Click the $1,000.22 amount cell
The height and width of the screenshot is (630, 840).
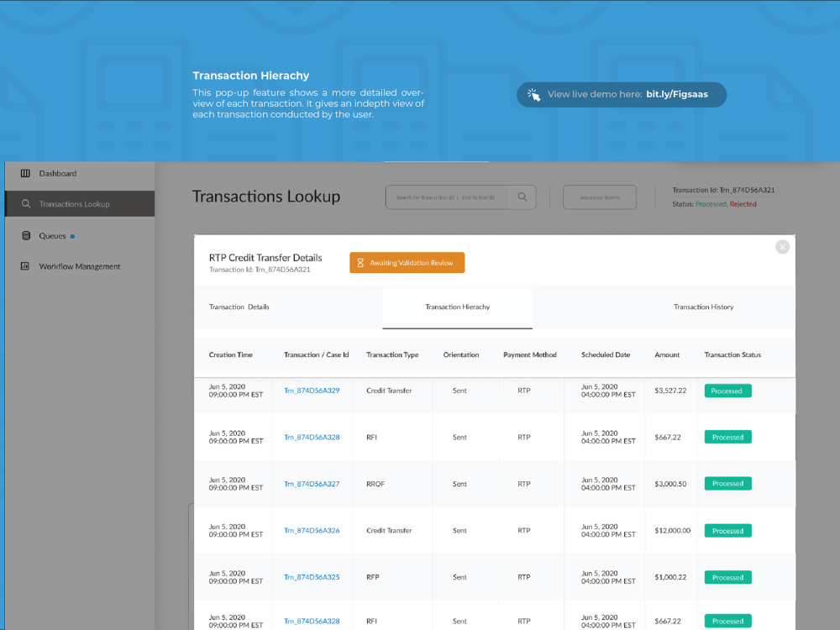[x=670, y=577]
